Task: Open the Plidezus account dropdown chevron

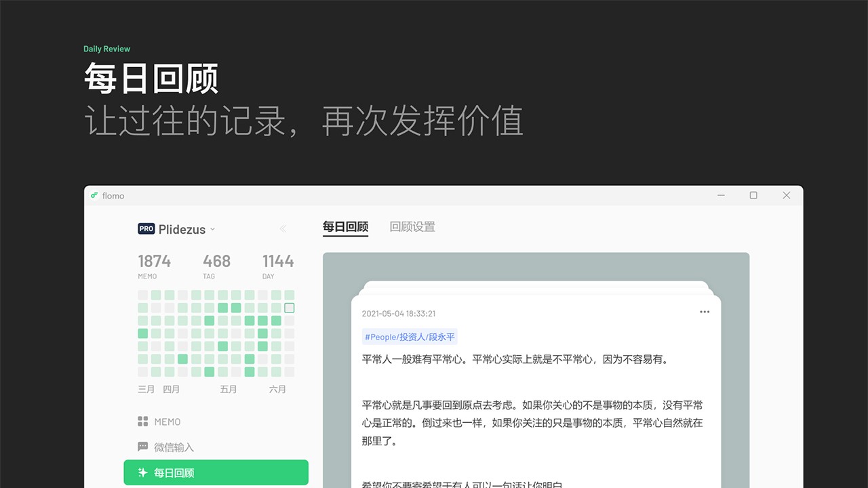Action: tap(213, 229)
